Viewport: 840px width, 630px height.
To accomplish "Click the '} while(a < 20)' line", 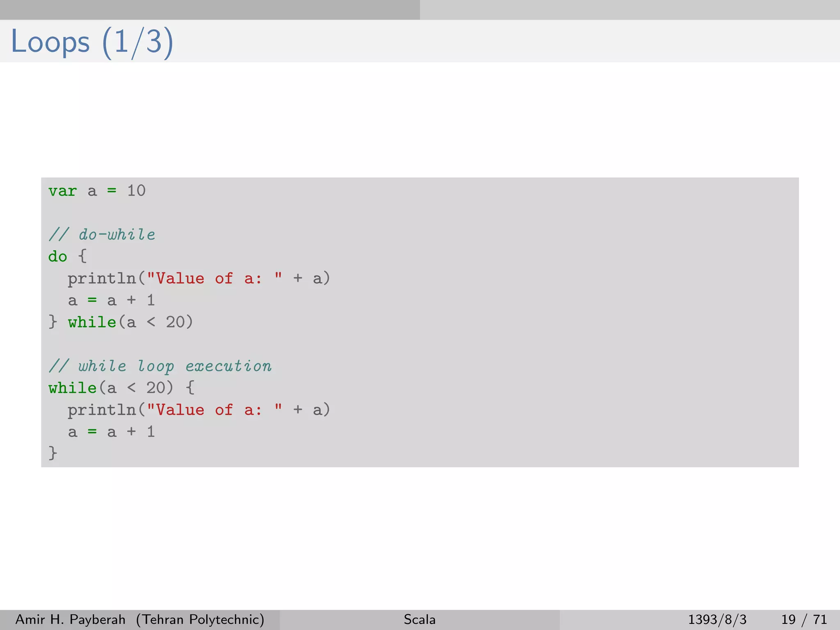I will click(x=121, y=322).
